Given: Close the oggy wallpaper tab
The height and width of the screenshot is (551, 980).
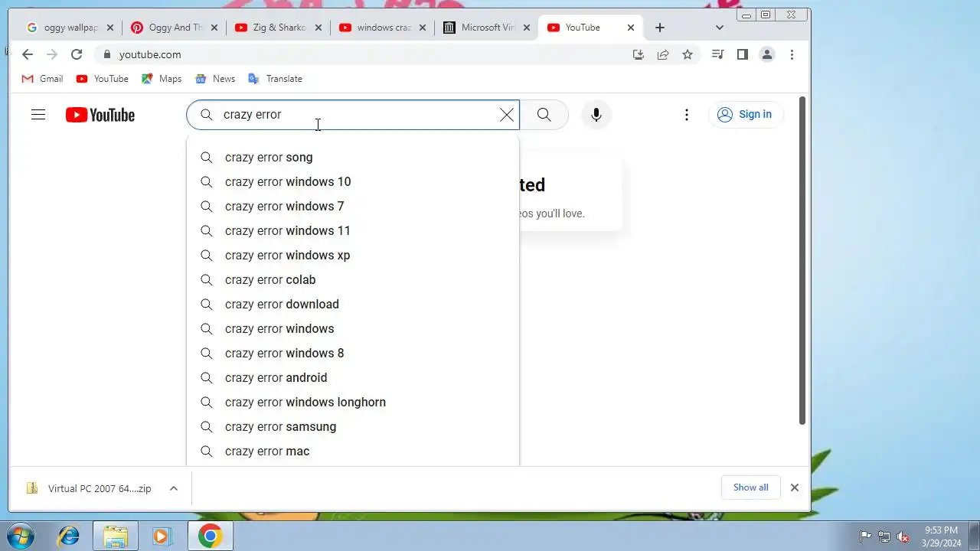Looking at the screenshot, I should point(110,28).
